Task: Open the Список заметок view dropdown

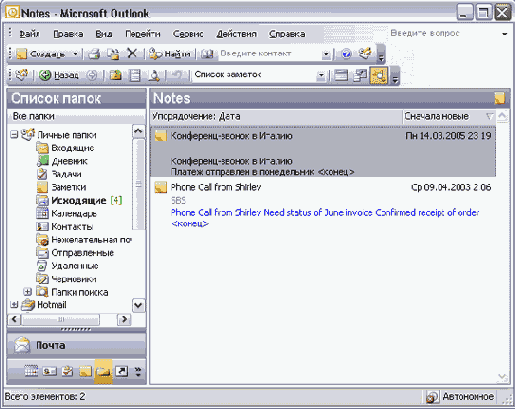Action: pos(321,75)
